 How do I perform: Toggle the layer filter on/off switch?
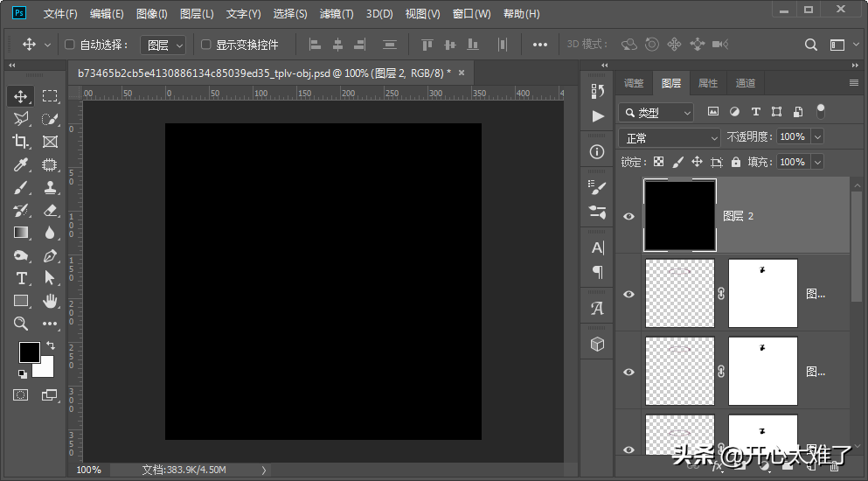pos(821,111)
